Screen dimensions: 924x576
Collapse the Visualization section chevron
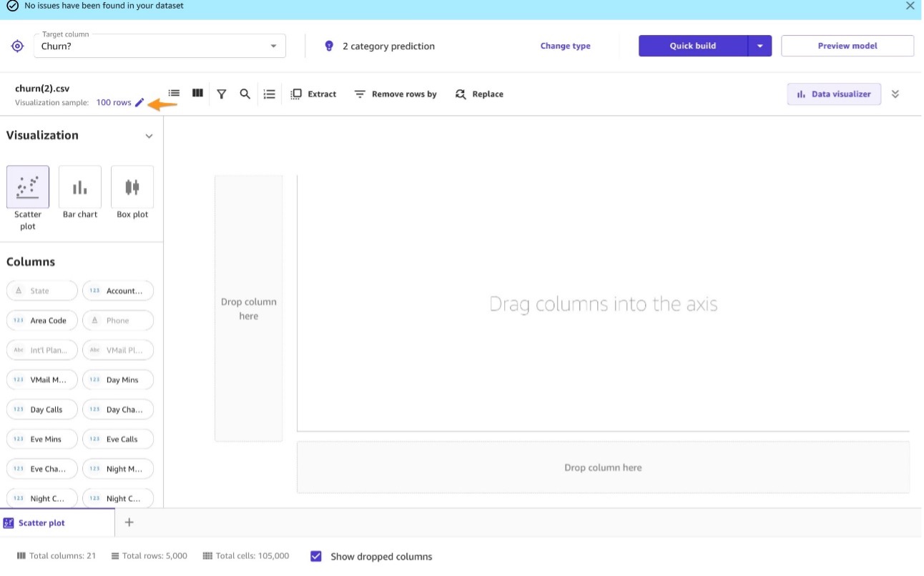pos(149,136)
